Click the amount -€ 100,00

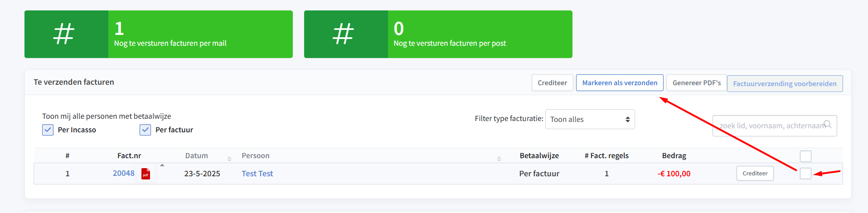674,174
